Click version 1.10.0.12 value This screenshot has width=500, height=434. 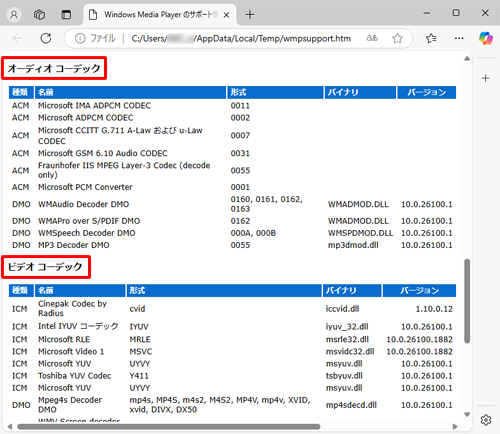(434, 309)
